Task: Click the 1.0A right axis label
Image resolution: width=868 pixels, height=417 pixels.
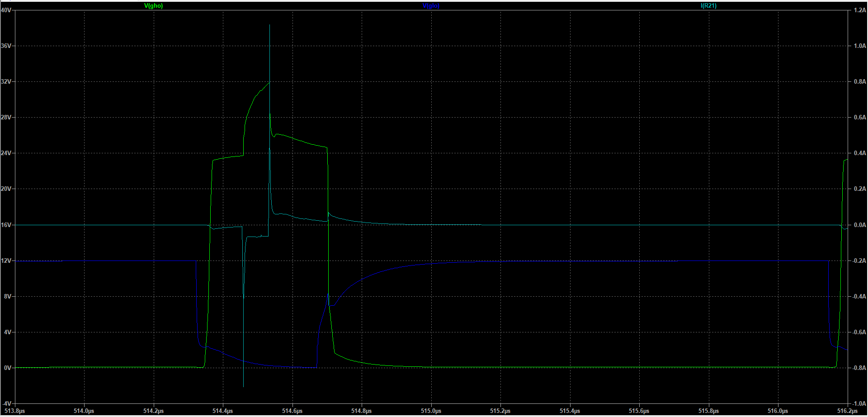Action: point(860,46)
